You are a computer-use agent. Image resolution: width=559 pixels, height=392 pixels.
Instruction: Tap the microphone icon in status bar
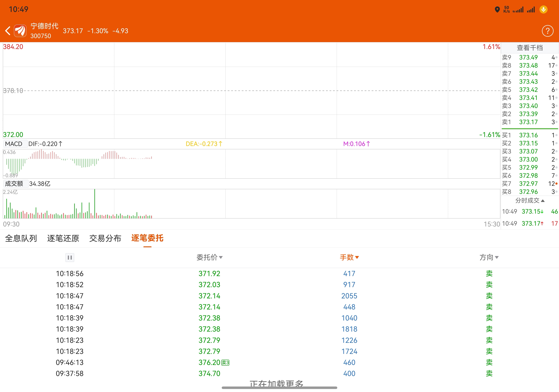[543, 9]
